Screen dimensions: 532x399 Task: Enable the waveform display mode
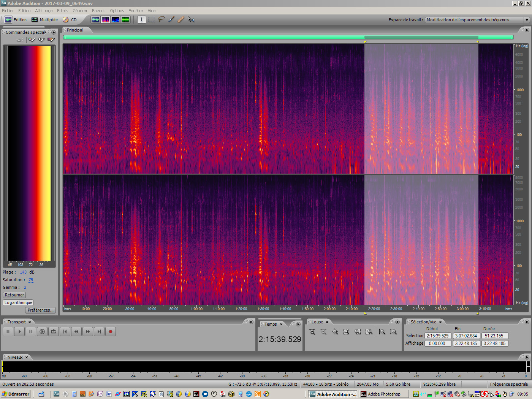coord(96,19)
